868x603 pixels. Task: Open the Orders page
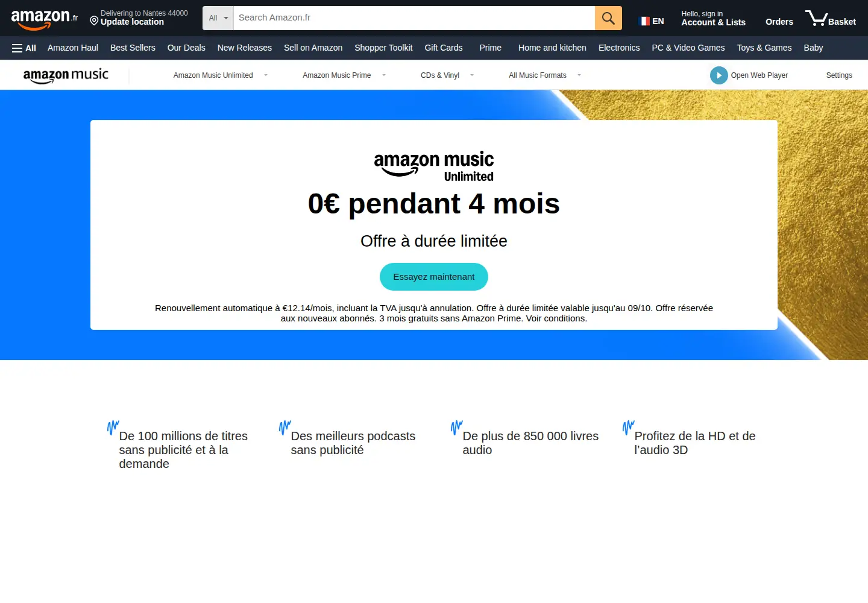(779, 22)
